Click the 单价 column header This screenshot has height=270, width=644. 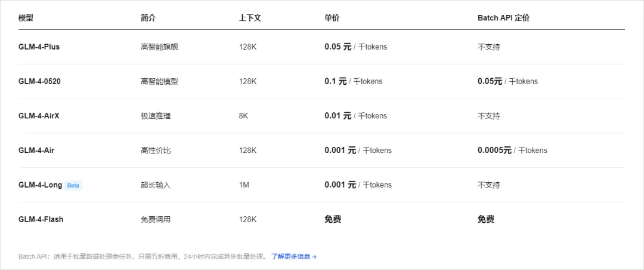point(332,18)
